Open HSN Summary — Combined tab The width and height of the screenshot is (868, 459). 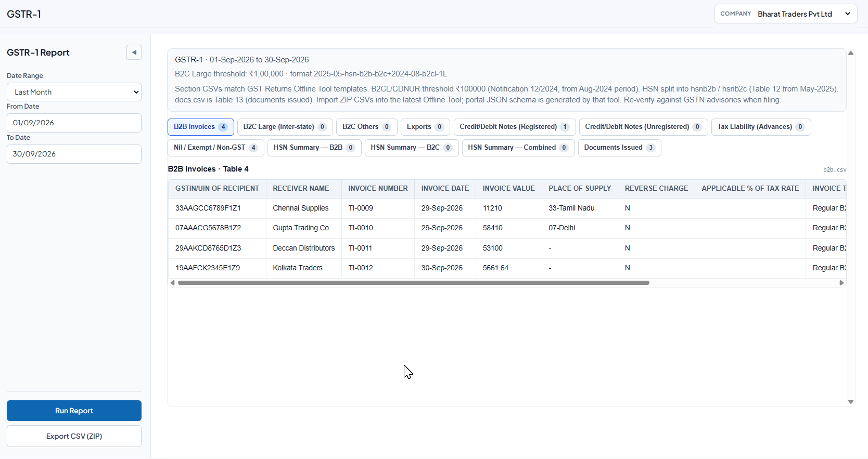[518, 148]
